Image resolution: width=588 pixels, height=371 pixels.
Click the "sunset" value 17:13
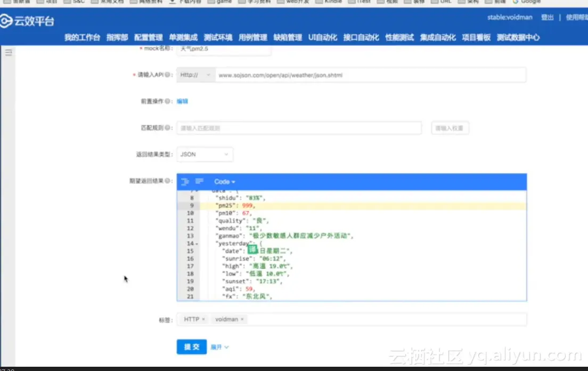click(267, 281)
